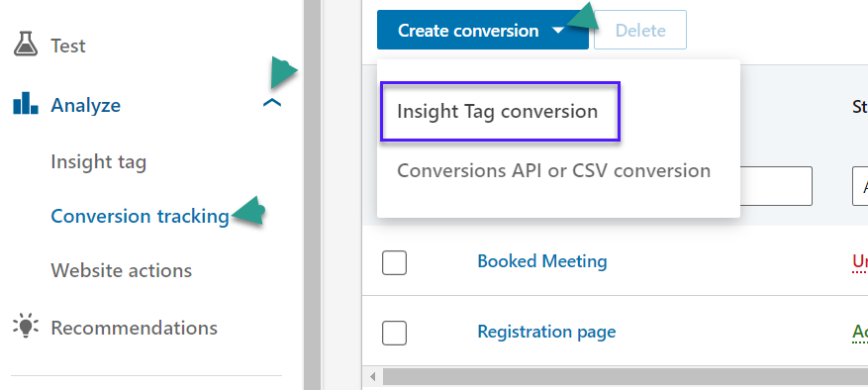The image size is (868, 390).
Task: Click the Test sidebar label
Action: [x=68, y=46]
